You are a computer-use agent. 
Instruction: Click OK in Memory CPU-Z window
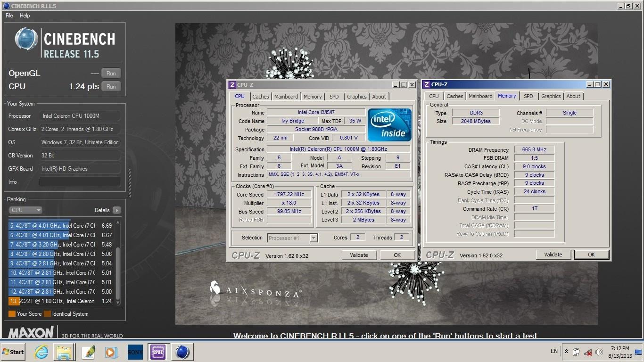(x=591, y=255)
